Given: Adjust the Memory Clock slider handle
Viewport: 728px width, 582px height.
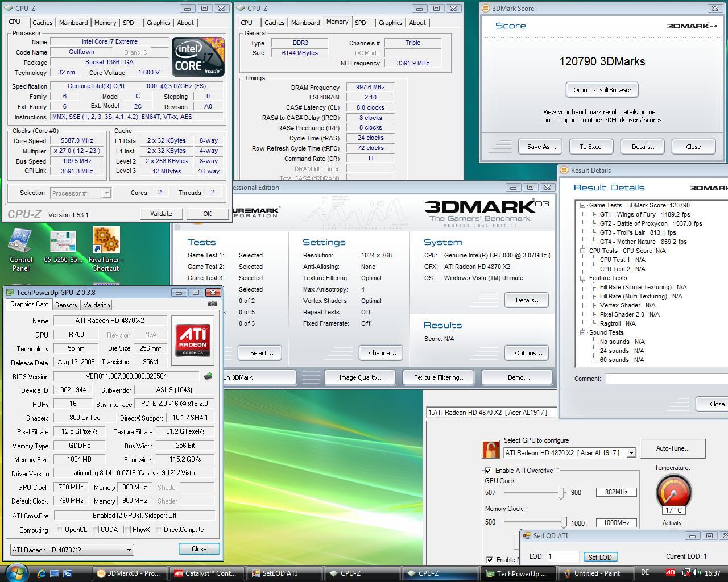Looking at the screenshot, I should point(564,522).
